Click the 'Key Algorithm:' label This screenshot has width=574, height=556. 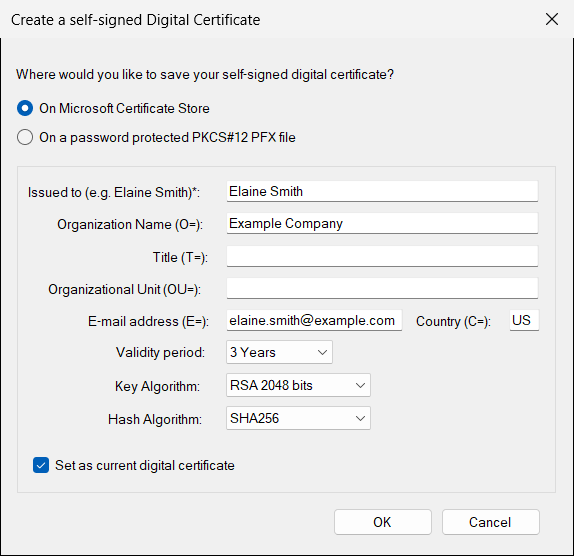coord(157,386)
